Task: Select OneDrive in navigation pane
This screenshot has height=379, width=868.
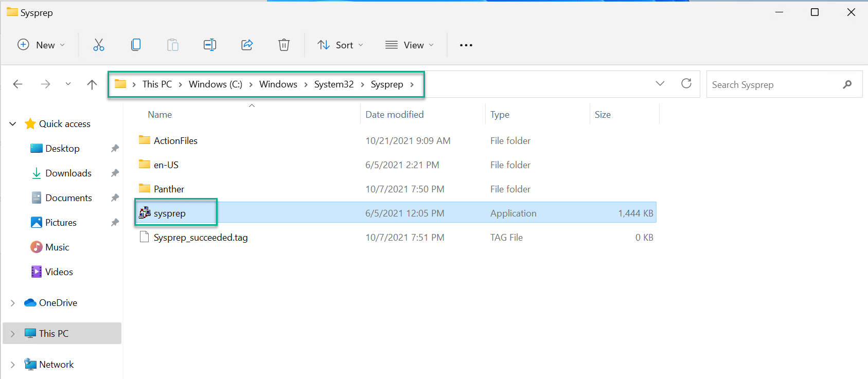Action: click(58, 303)
